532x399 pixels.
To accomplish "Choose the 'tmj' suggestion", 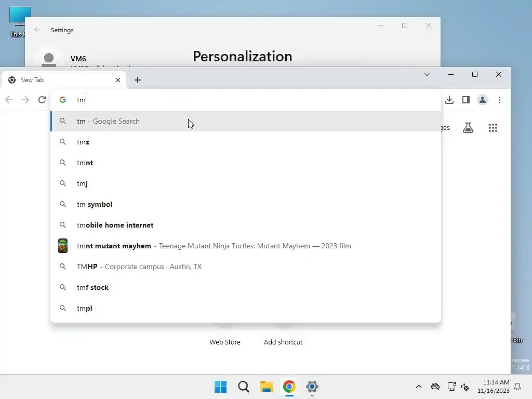I will [x=246, y=183].
